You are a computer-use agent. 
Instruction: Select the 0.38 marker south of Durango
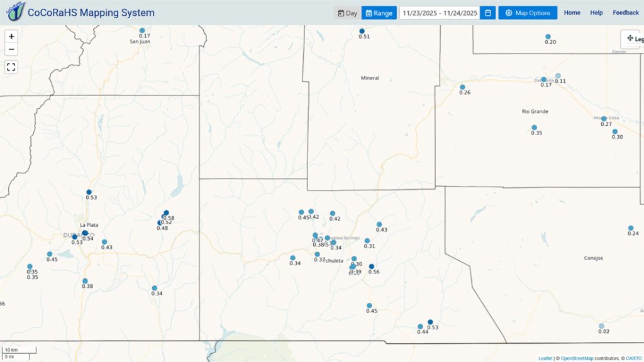click(85, 281)
